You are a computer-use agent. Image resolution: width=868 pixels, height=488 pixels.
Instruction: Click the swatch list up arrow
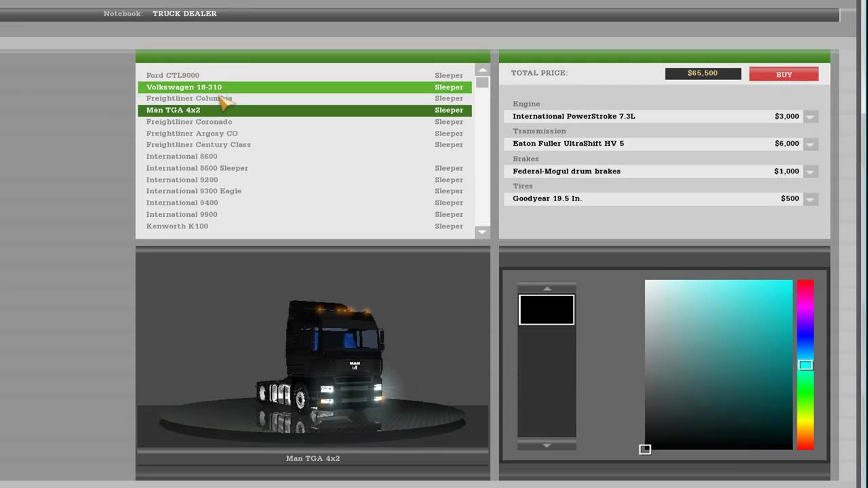pyautogui.click(x=547, y=288)
